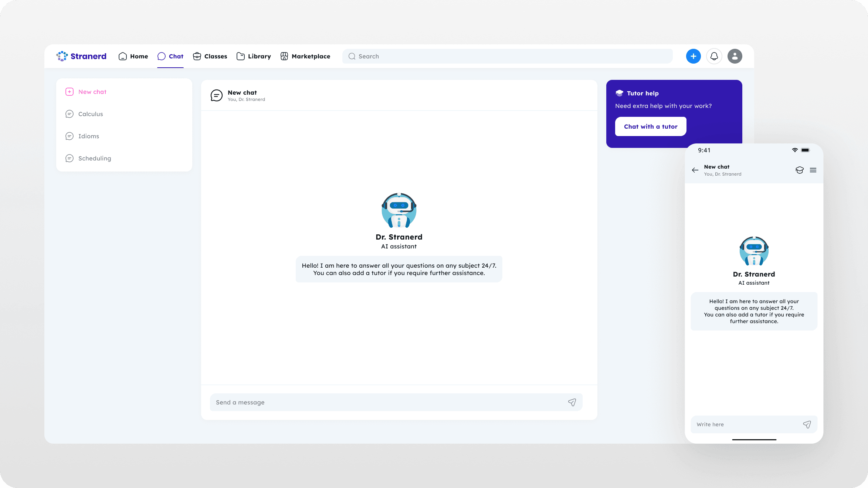Image resolution: width=868 pixels, height=488 pixels.
Task: Focus the Search field in top bar
Action: coord(506,56)
